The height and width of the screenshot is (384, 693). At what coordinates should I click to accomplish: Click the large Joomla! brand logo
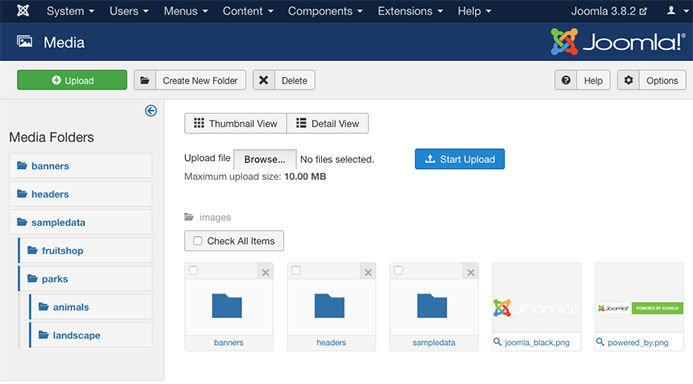(617, 42)
